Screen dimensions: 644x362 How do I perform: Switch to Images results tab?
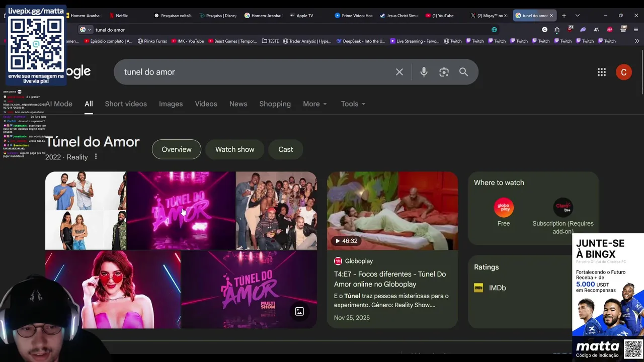pyautogui.click(x=171, y=104)
